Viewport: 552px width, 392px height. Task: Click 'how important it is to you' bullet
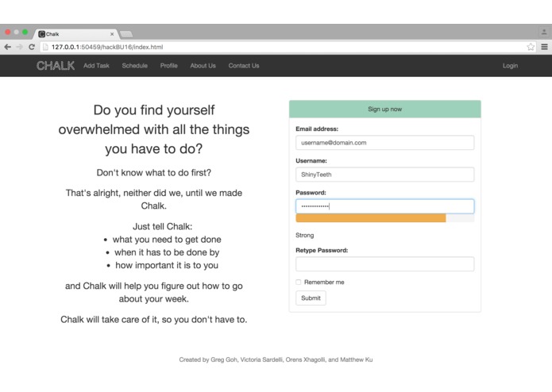pos(167,266)
